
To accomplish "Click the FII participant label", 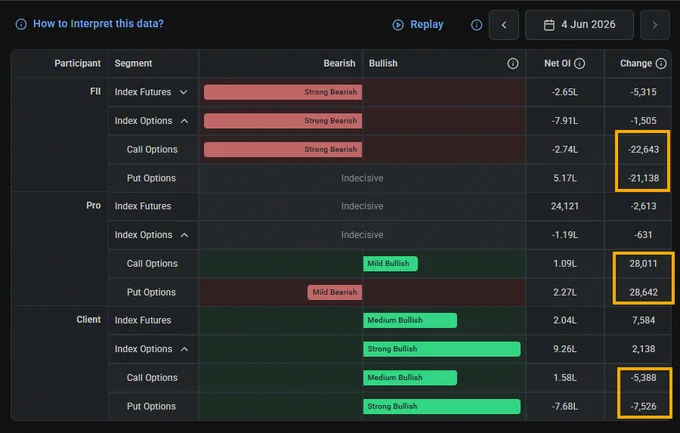I will [95, 91].
